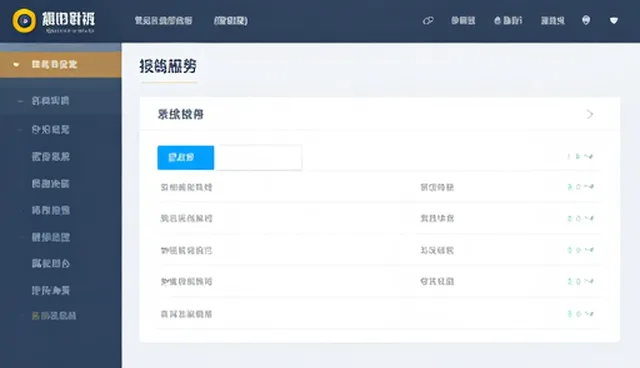Screen dimensions: 640x368
Task: Expand the card header right chevron arrow
Action: [x=589, y=114]
